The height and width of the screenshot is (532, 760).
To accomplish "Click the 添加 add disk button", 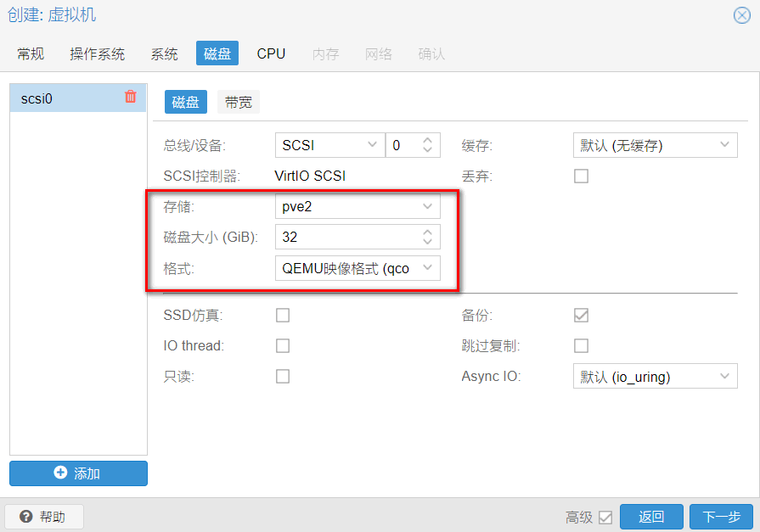I will click(x=78, y=473).
